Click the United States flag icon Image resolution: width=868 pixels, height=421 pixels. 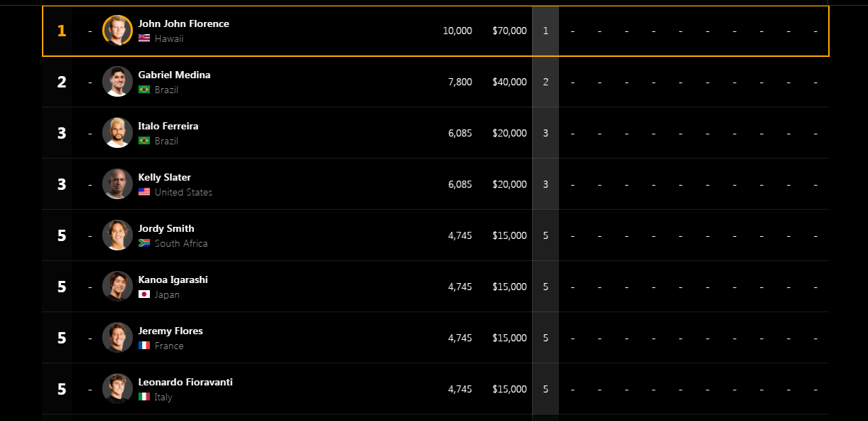144,192
